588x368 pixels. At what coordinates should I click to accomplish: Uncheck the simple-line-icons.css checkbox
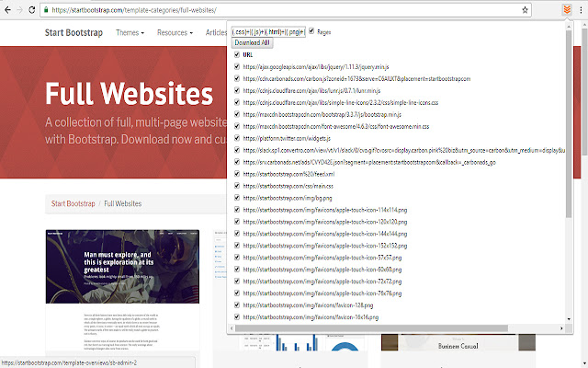point(237,102)
